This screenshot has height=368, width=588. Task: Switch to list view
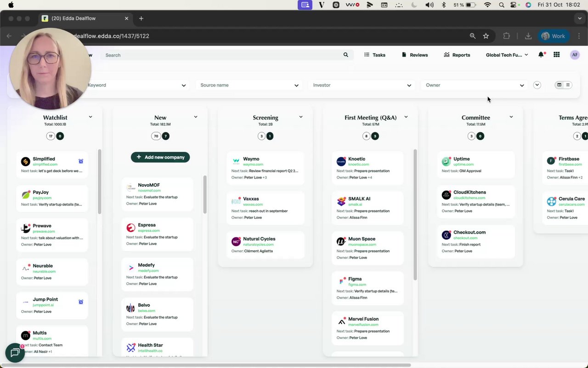pyautogui.click(x=568, y=85)
